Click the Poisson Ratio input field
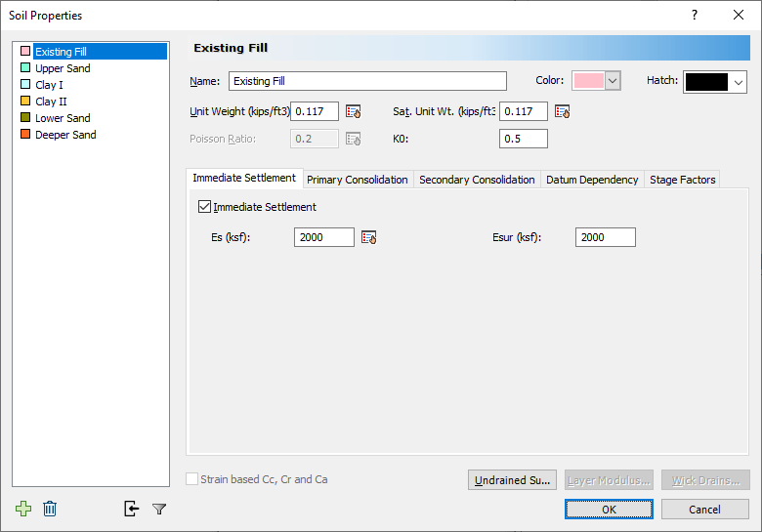This screenshot has height=532, width=762. (315, 139)
